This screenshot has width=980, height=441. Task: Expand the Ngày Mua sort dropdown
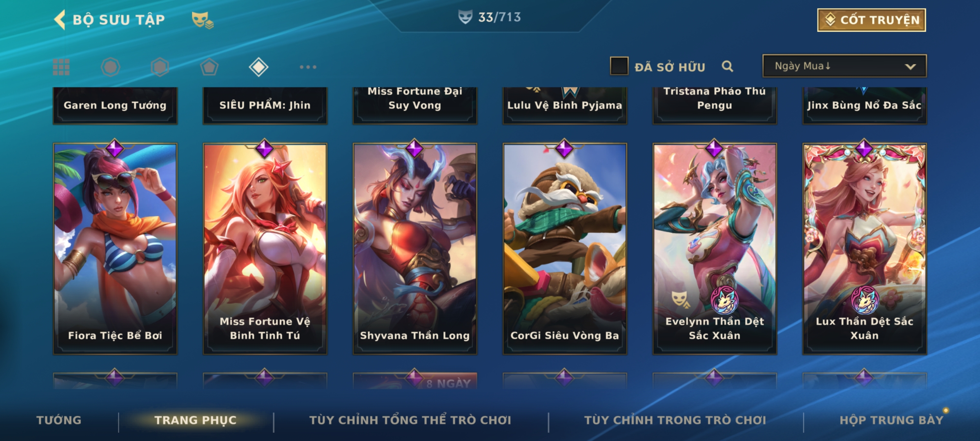point(844,66)
